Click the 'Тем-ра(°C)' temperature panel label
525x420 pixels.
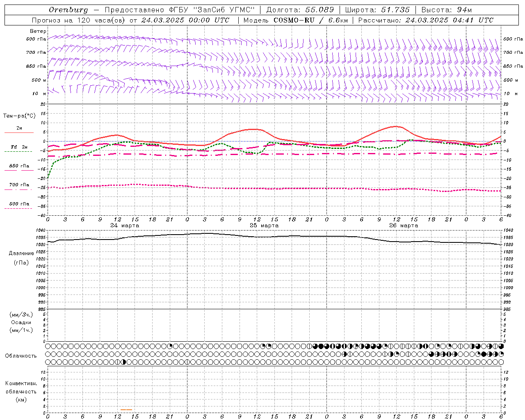[19, 116]
